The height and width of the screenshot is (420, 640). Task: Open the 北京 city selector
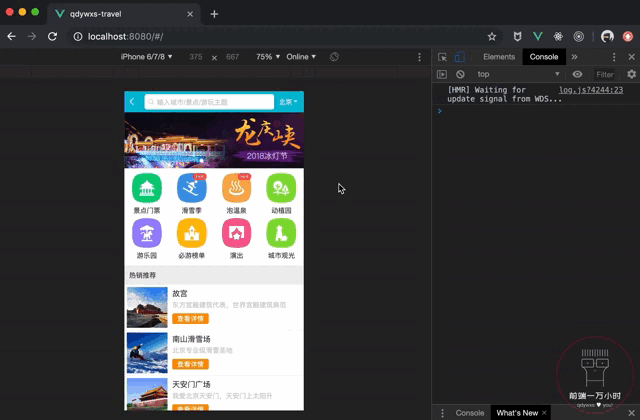(x=288, y=102)
